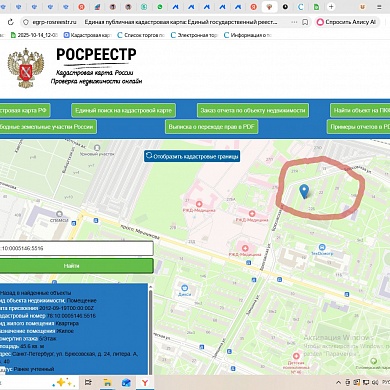The height and width of the screenshot is (390, 390).
Task: Switch to the black circle favicon tab
Action: (x=285, y=7)
